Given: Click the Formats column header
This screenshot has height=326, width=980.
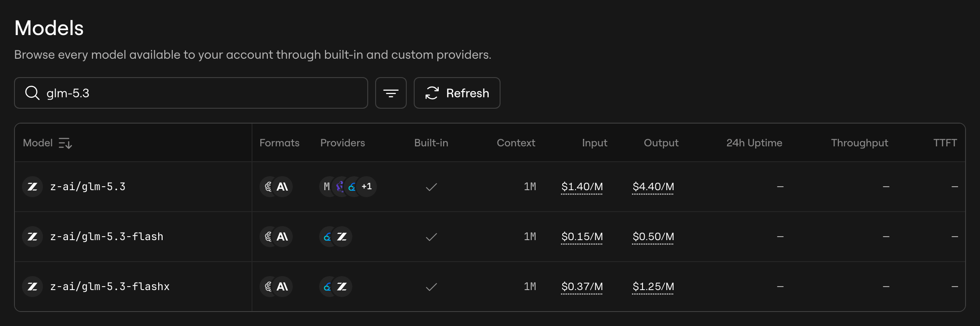Looking at the screenshot, I should pyautogui.click(x=280, y=143).
